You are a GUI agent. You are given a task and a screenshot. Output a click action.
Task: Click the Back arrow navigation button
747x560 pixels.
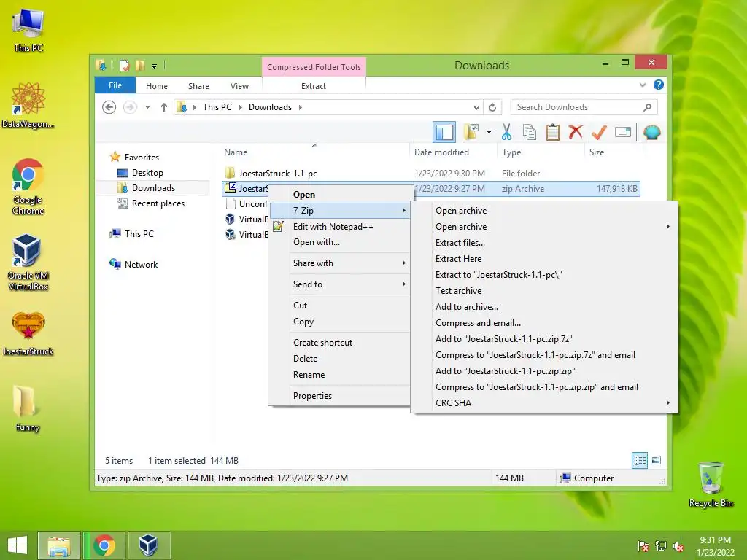coord(109,107)
